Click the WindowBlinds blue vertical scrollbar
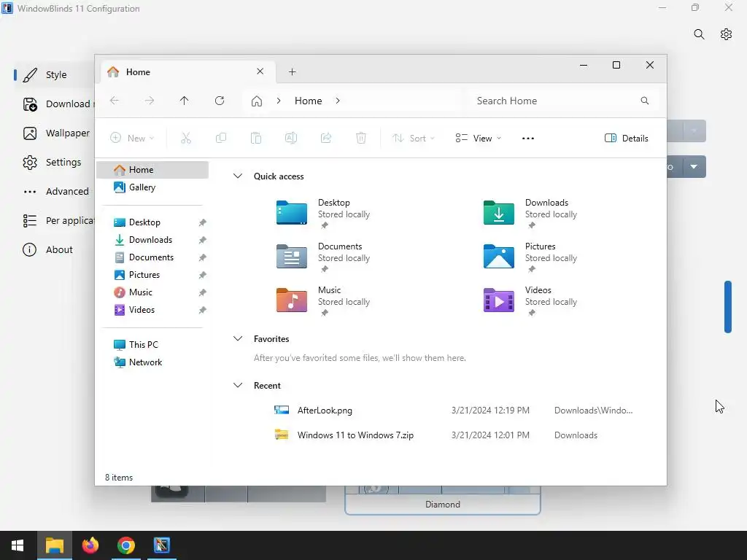747x560 pixels. (x=728, y=307)
